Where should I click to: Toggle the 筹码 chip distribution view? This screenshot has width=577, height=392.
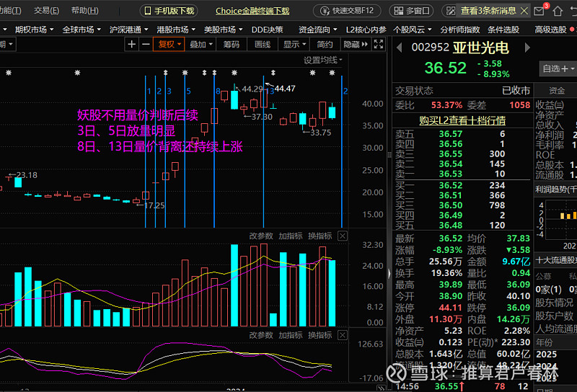[x=231, y=44]
